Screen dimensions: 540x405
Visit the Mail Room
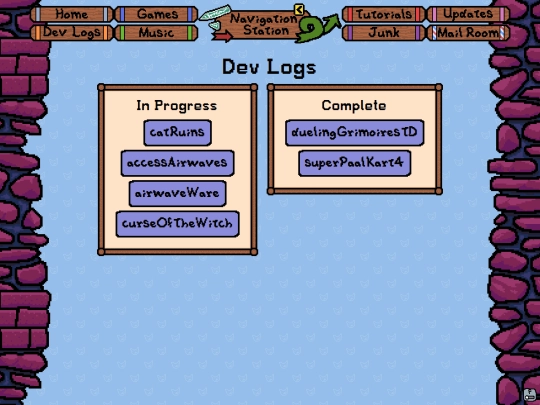click(468, 33)
